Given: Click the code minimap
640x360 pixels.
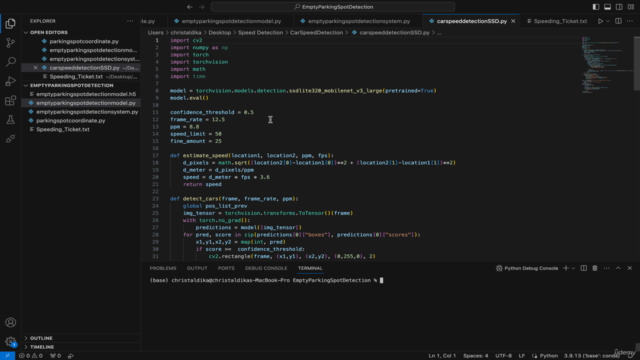Looking at the screenshot, I should click(607, 65).
